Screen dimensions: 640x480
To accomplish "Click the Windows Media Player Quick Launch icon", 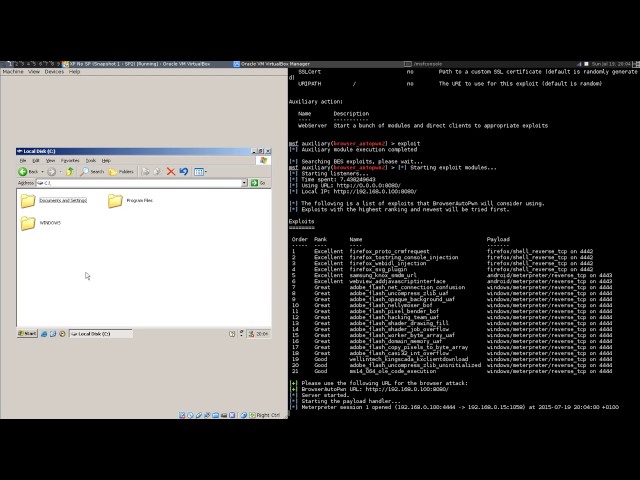I will (62, 334).
